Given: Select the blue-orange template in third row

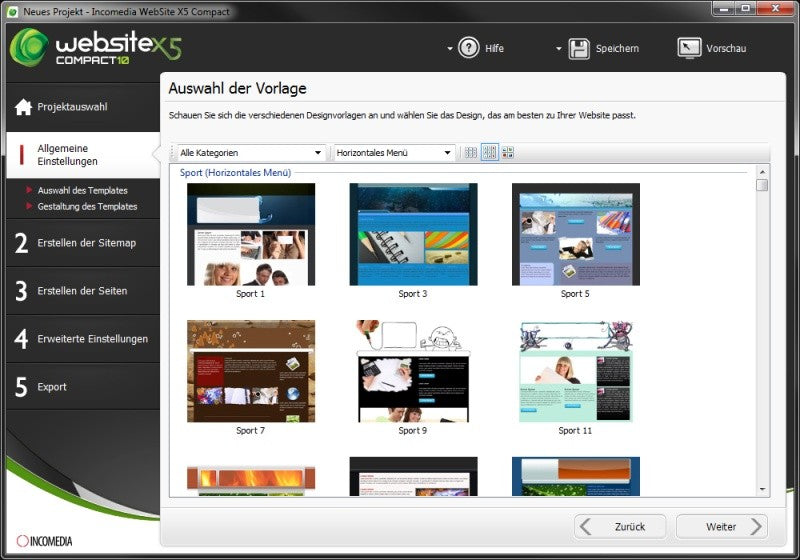Looking at the screenshot, I should click(x=576, y=476).
